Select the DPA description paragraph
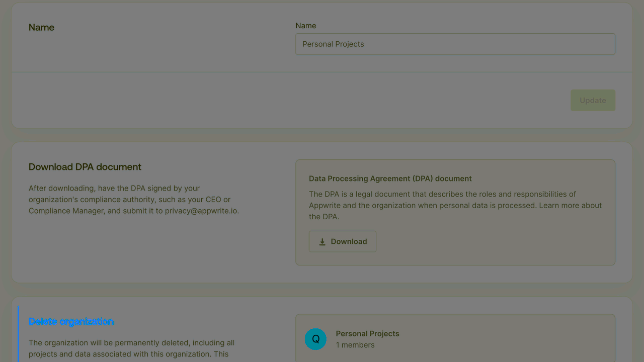Image resolution: width=644 pixels, height=362 pixels. tap(455, 205)
